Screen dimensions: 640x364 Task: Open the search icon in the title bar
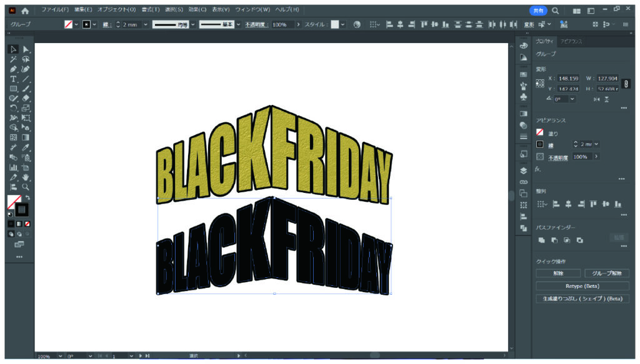555,11
